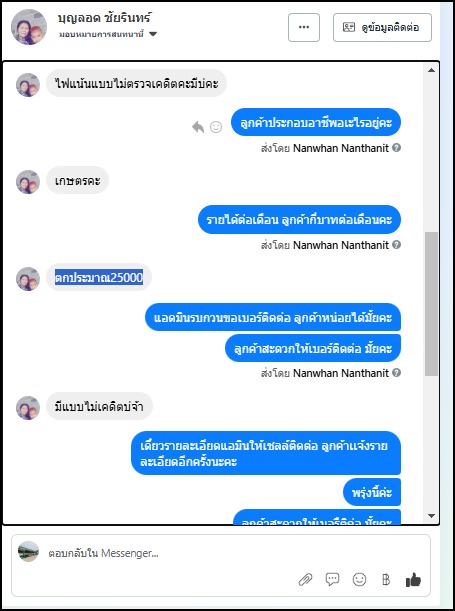Click the Baht payment icon
This screenshot has width=455, height=611.
click(386, 580)
